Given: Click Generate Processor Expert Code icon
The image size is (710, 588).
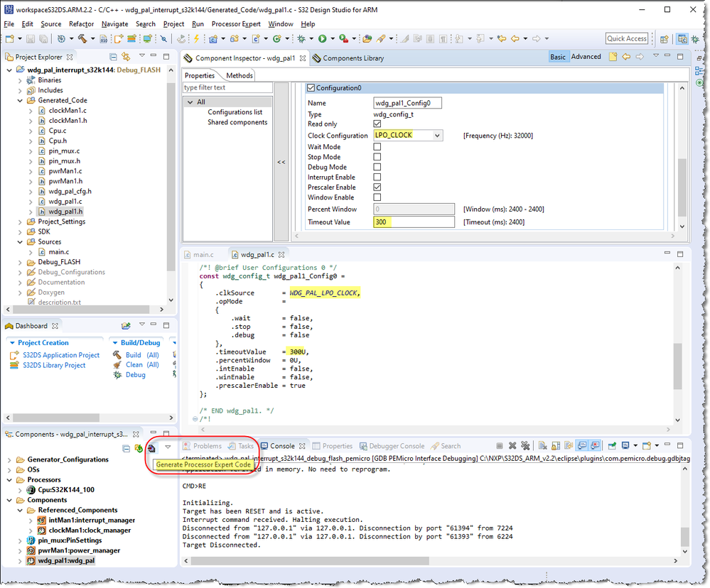Looking at the screenshot, I should 151,448.
